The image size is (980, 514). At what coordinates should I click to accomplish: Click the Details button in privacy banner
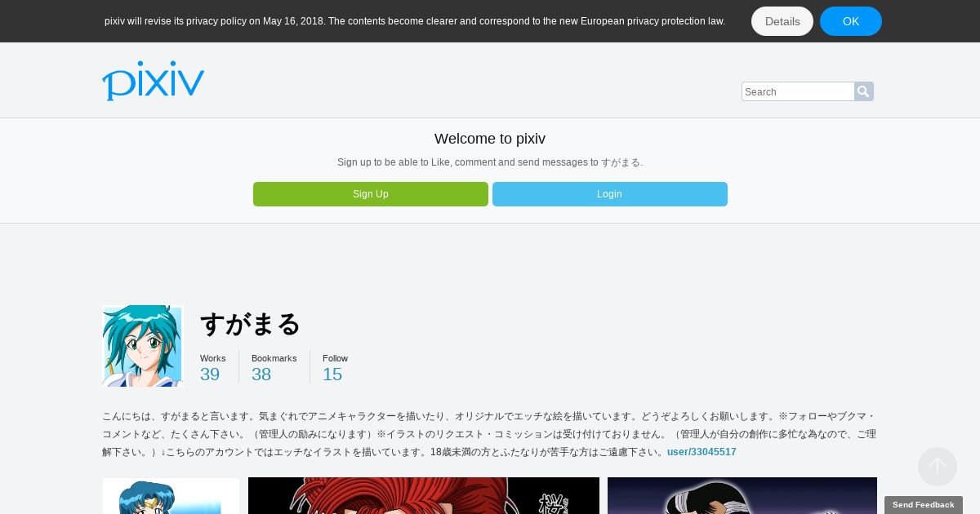coord(782,21)
